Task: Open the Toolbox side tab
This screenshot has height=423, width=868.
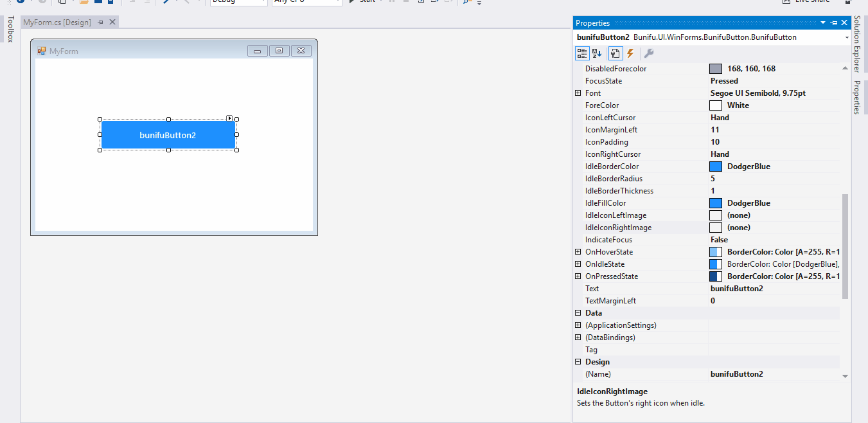Action: pos(10,29)
